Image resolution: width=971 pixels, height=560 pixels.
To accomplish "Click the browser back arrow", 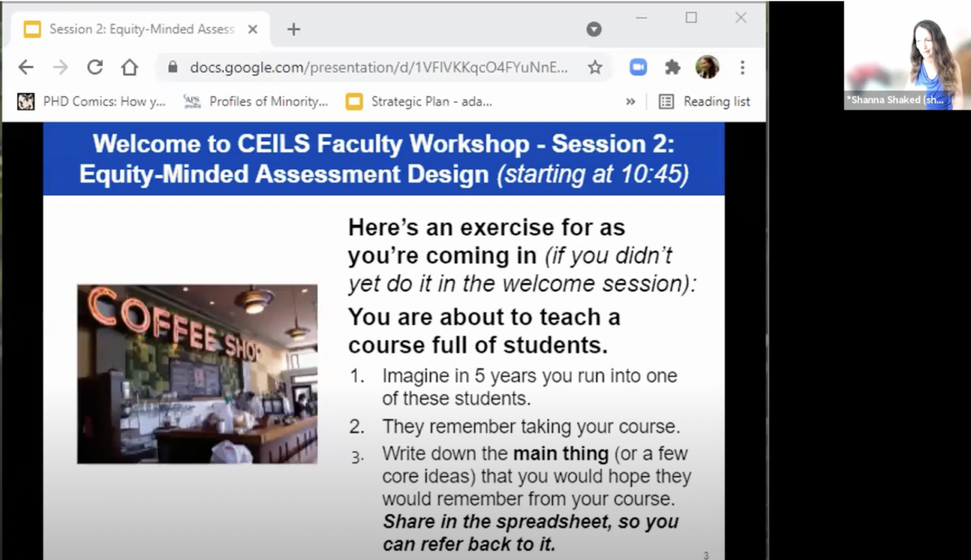I will (x=26, y=67).
